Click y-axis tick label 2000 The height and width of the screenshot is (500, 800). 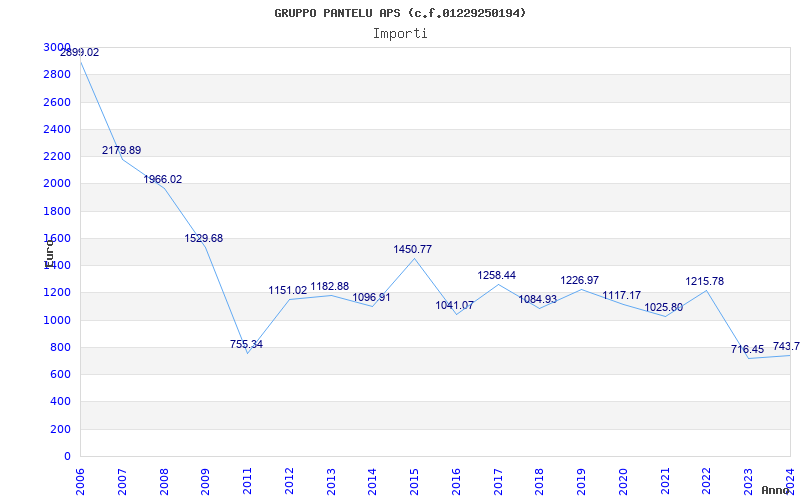coord(57,184)
